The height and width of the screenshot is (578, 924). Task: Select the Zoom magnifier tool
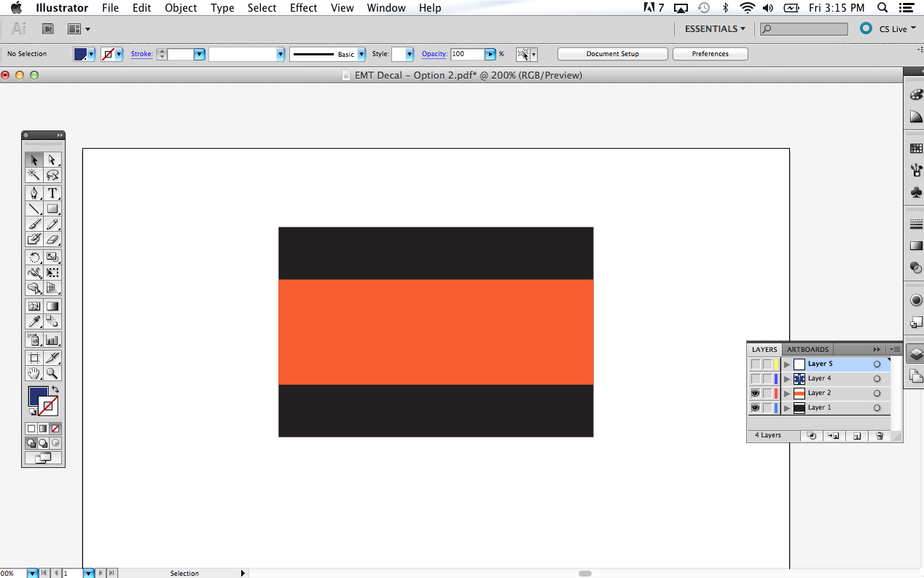(52, 374)
